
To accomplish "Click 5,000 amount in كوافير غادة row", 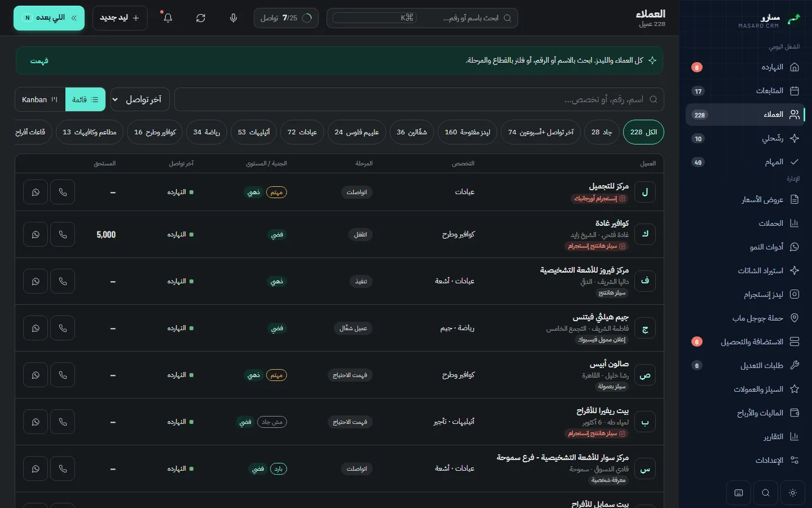I will (106, 235).
